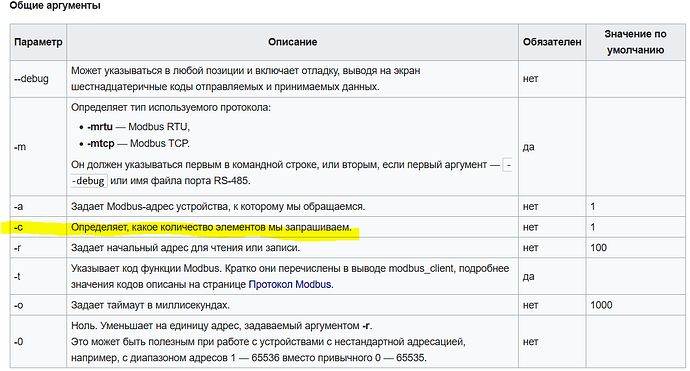The height and width of the screenshot is (371, 690).
Task: Click the -r parameter description text
Action: pyautogui.click(x=185, y=248)
